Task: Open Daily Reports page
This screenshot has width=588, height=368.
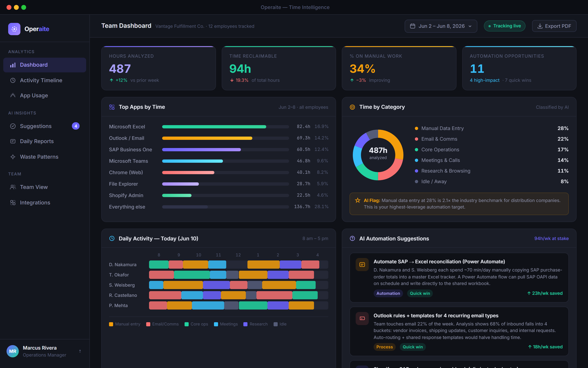Action: tap(45, 141)
